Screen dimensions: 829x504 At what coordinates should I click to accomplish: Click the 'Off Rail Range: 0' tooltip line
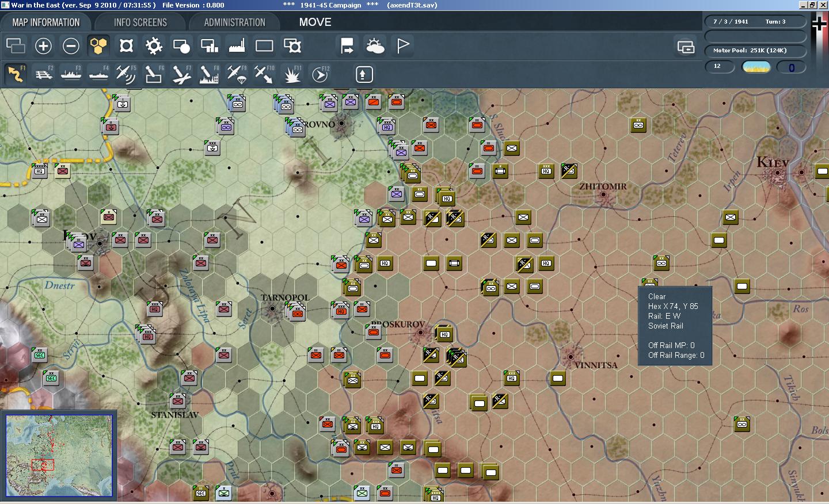point(676,355)
